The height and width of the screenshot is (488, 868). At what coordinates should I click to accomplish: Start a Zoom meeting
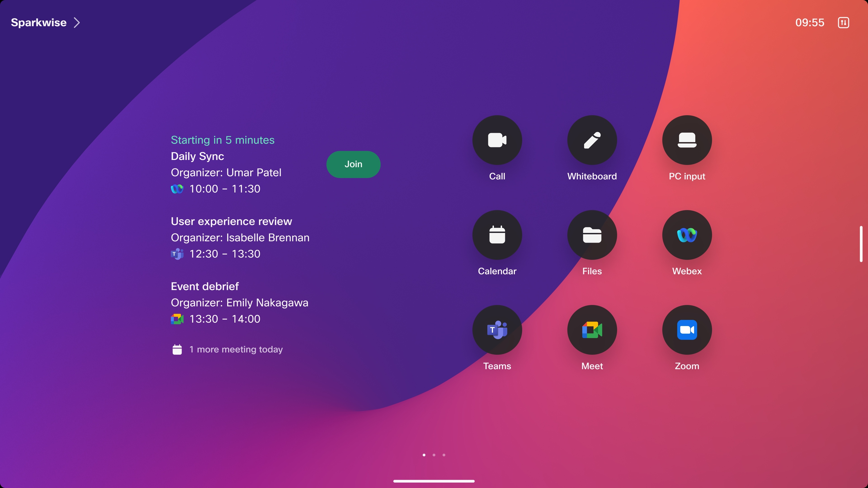coord(687,330)
